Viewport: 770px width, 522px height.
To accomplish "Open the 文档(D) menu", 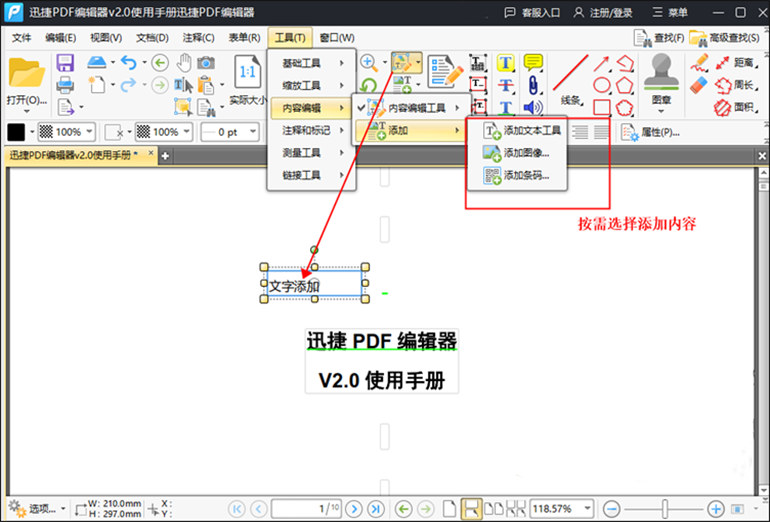I will (152, 38).
